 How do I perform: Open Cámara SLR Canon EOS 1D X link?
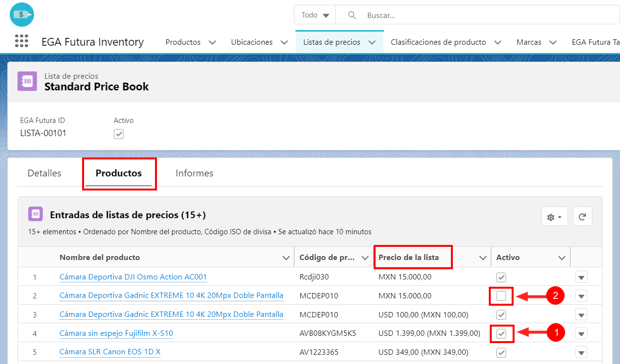tap(110, 352)
